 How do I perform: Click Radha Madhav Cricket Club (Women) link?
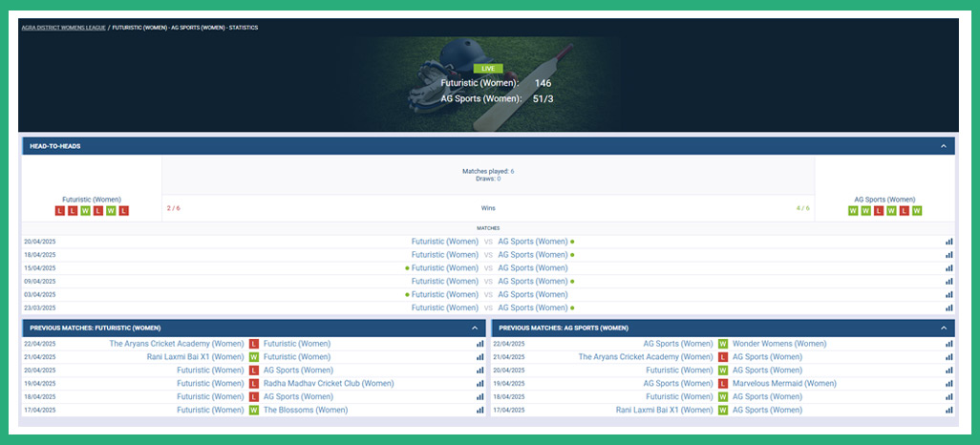(x=329, y=384)
